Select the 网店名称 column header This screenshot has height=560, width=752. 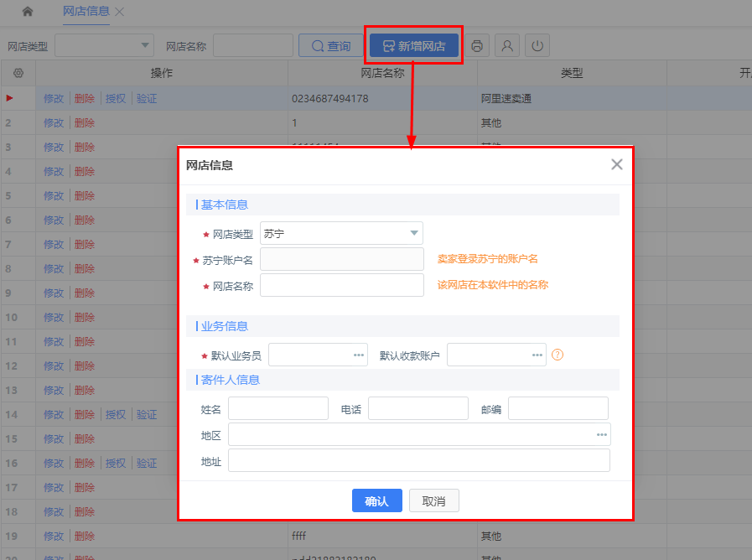(383, 73)
